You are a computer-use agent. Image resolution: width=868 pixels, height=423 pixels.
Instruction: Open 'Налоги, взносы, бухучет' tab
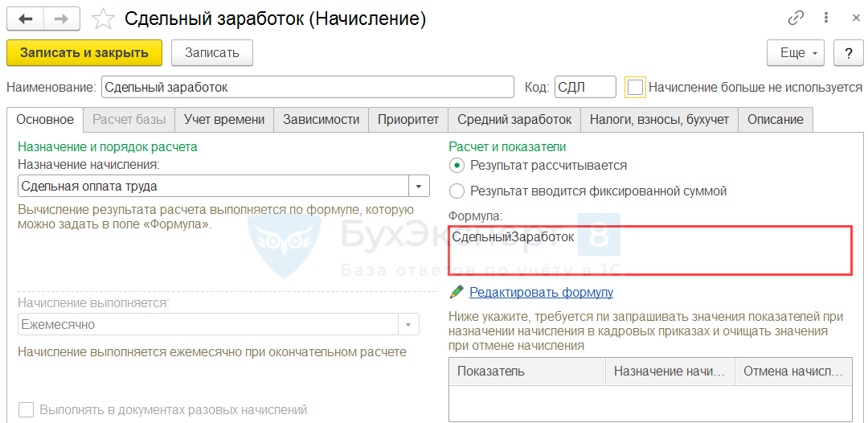pos(659,119)
